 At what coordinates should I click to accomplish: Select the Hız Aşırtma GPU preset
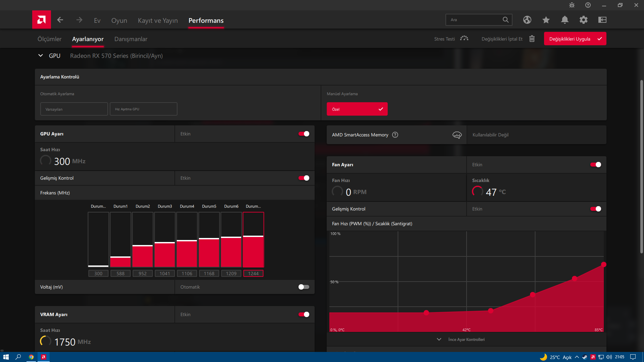click(144, 109)
